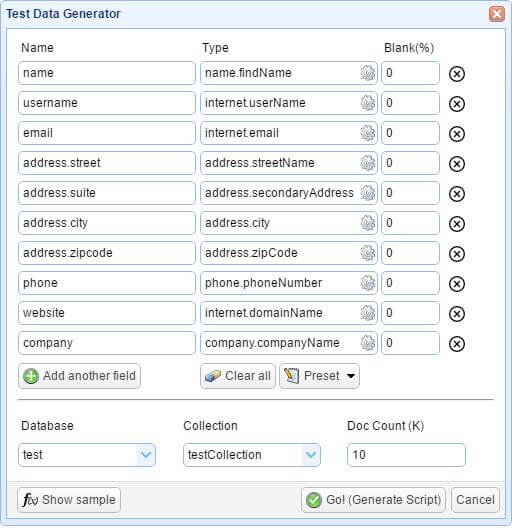Close the Test Data Generator dialog
This screenshot has height=528, width=512.
pyautogui.click(x=497, y=14)
